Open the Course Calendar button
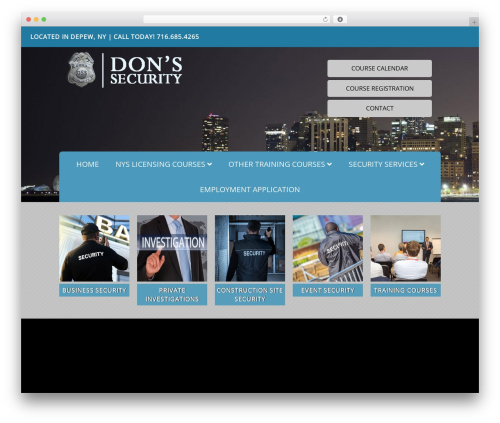This screenshot has height=423, width=500. (x=379, y=68)
